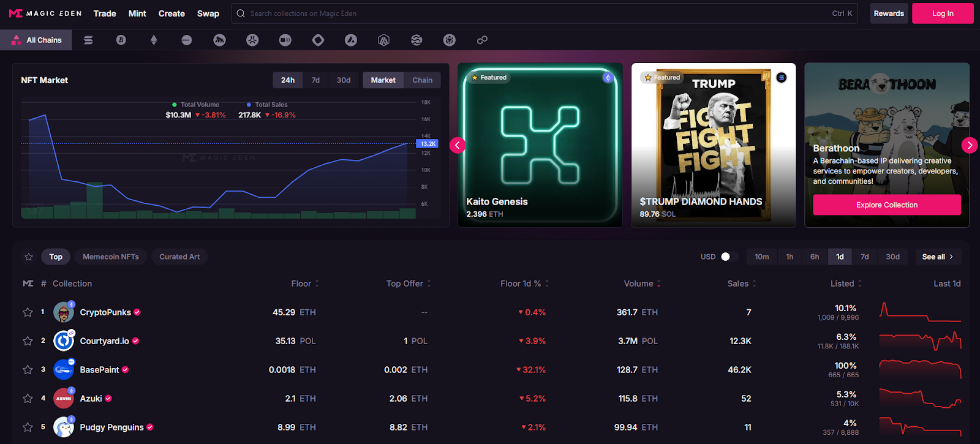Viewport: 980px width, 444px height.
Task: Open the Magic Eden home logo
Action: click(45, 13)
